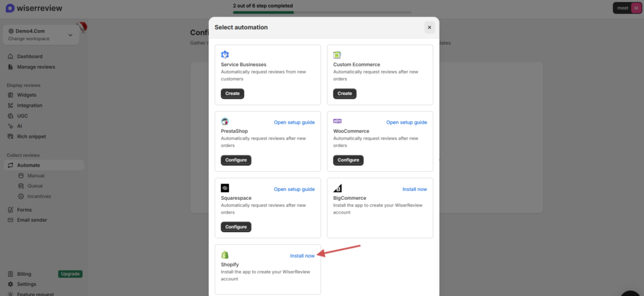
Task: Open the Widgets sidebar menu item
Action: 26,95
